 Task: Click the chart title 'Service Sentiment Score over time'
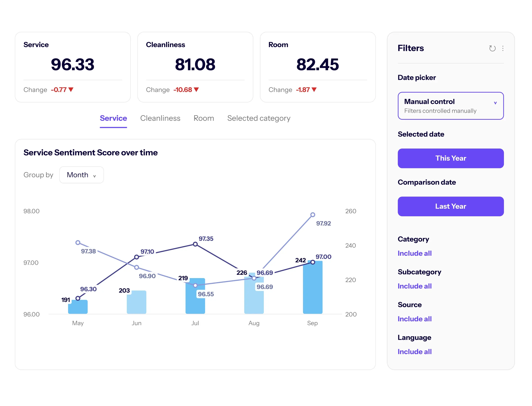pyautogui.click(x=91, y=153)
